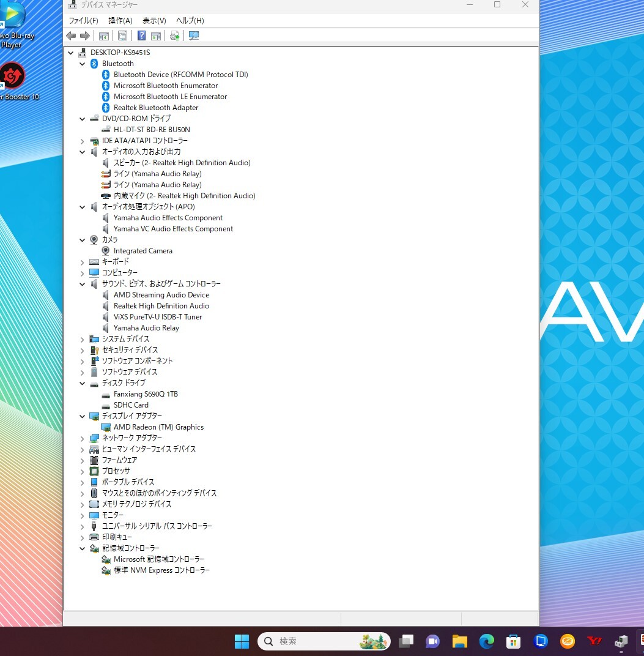Screen dimensions: 644x656
Task: Expand the キーボード category
Action: [83, 263]
